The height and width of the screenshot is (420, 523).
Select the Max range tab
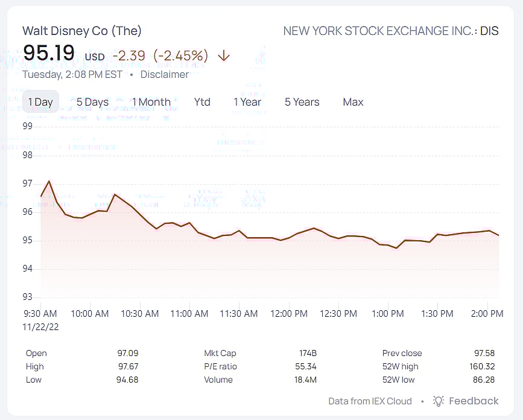353,102
